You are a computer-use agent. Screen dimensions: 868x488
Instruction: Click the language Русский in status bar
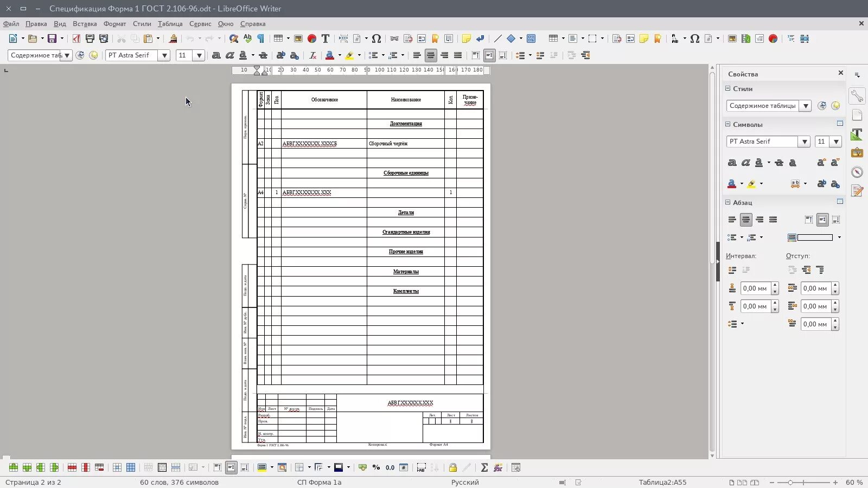tap(465, 482)
